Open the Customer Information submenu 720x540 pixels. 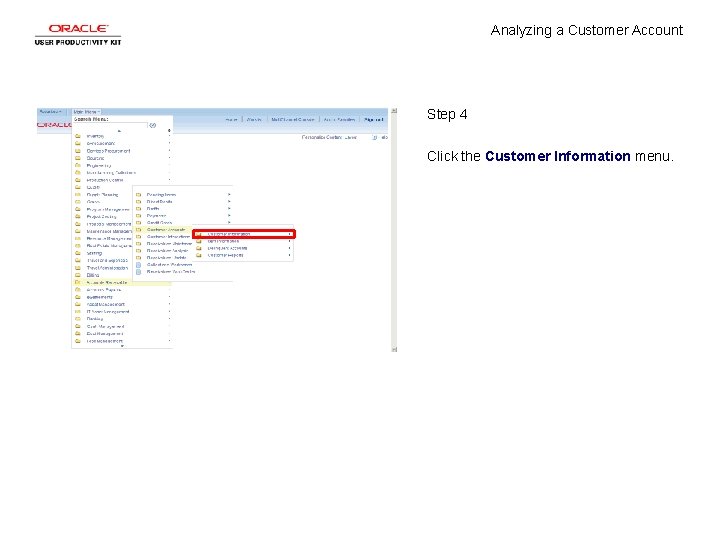pyautogui.click(x=244, y=234)
